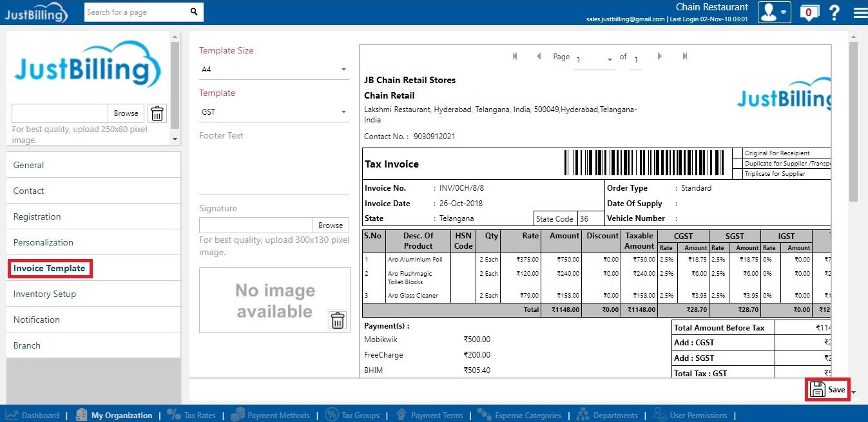Click invoice number INV/0CH/8/8

tap(461, 188)
